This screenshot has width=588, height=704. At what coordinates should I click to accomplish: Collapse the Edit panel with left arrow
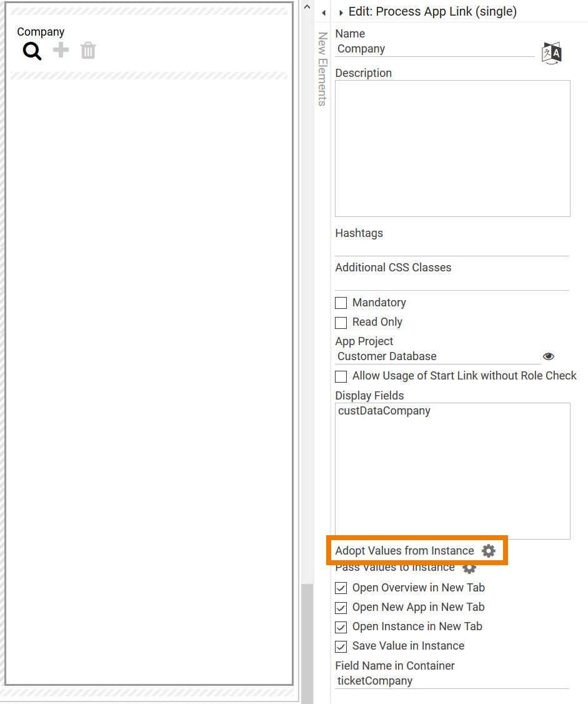tap(324, 13)
